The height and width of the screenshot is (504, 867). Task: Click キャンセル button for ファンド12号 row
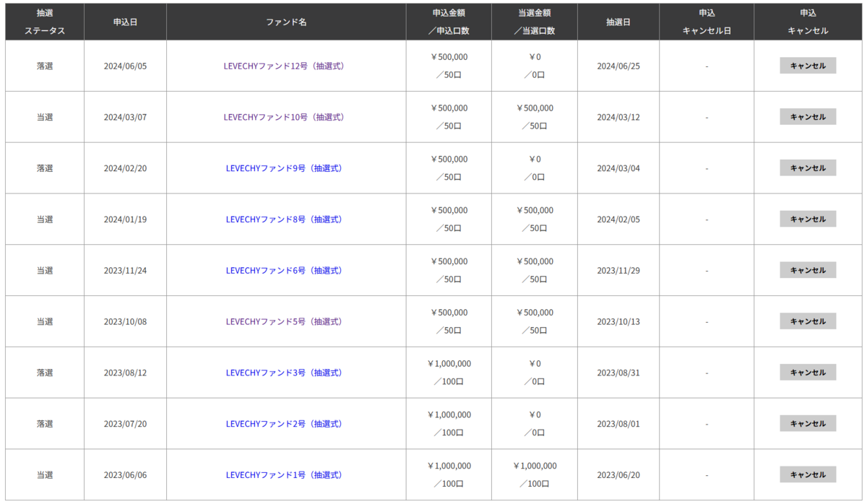pyautogui.click(x=808, y=66)
